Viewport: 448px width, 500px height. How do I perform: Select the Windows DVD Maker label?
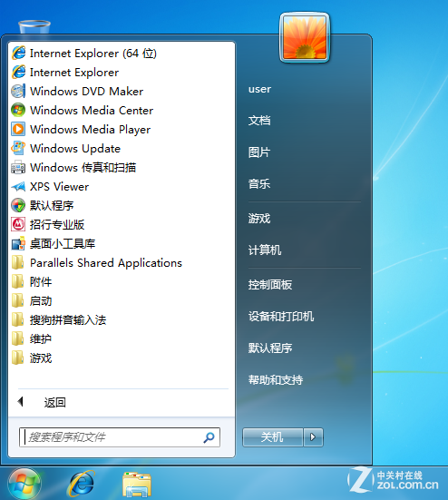pos(86,92)
